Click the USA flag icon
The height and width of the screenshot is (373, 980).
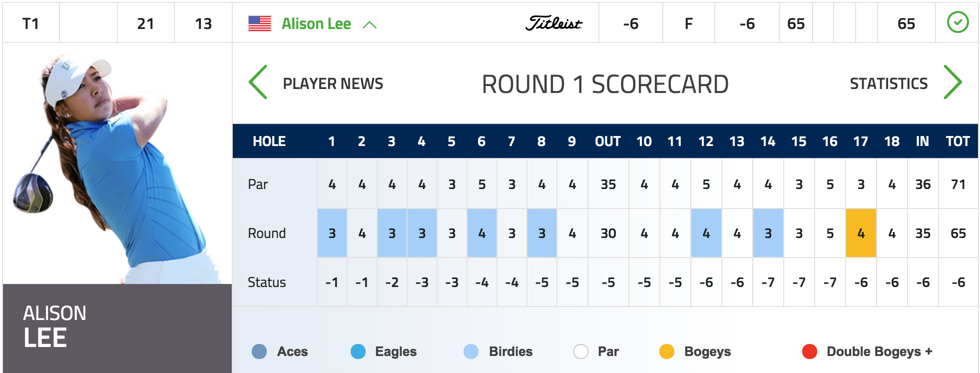tap(260, 23)
